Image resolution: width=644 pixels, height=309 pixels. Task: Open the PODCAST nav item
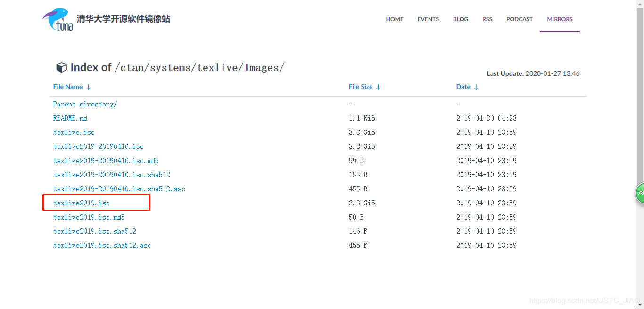click(520, 19)
